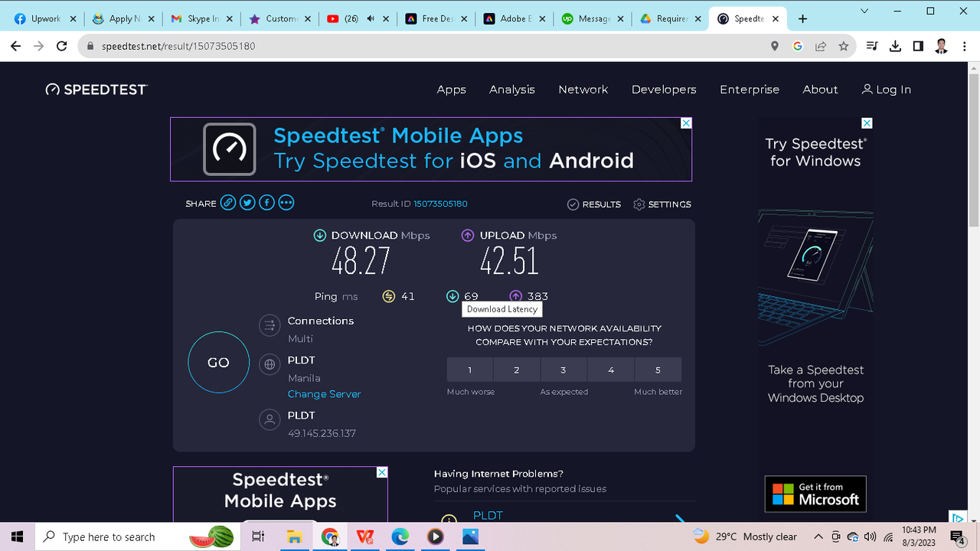980x551 pixels.
Task: Share result via the Facebook icon
Action: click(266, 202)
